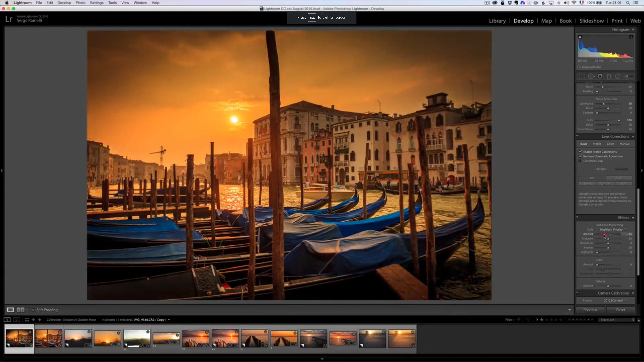Image resolution: width=644 pixels, height=362 pixels.
Task: Switch to the Map module
Action: 547,21
